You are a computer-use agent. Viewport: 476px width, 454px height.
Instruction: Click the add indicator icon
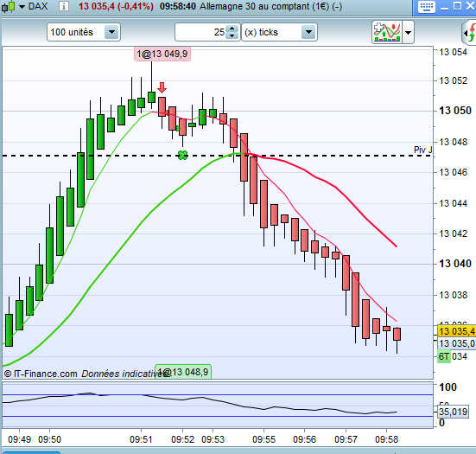coord(387,32)
